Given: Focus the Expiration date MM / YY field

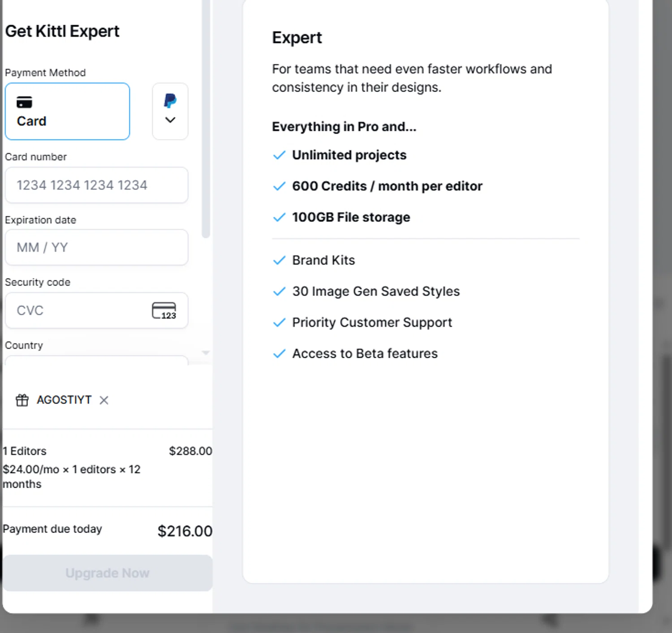Looking at the screenshot, I should point(96,247).
